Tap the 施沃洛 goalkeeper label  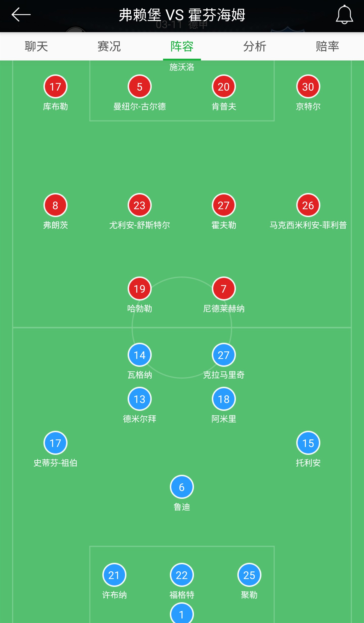pyautogui.click(x=182, y=67)
